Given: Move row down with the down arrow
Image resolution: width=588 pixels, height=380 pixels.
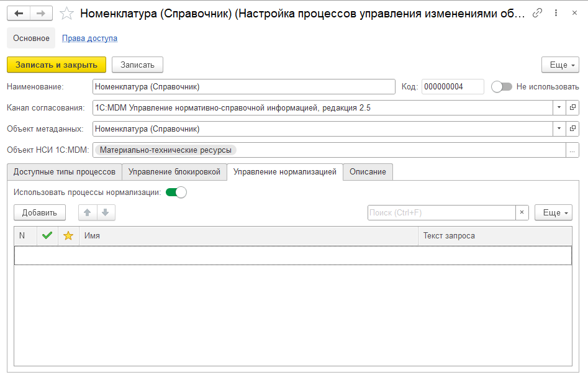Looking at the screenshot, I should click(106, 213).
